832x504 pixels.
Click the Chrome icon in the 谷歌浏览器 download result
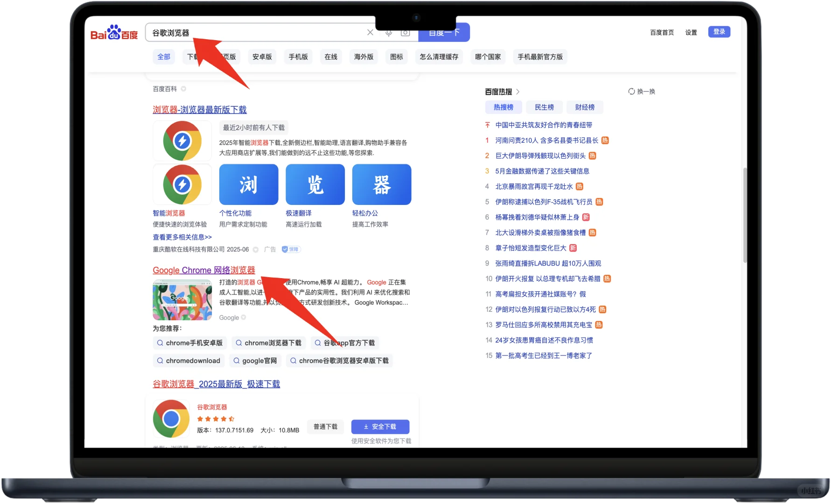pos(171,418)
